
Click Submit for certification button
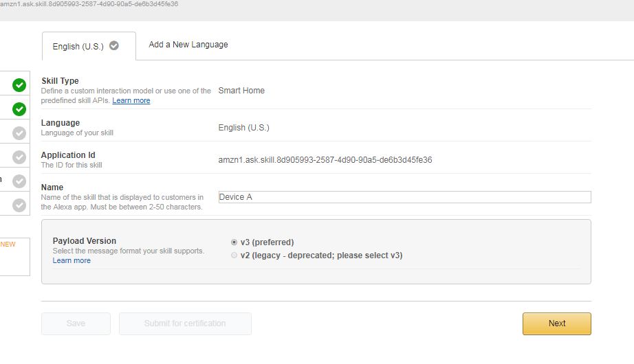click(185, 323)
